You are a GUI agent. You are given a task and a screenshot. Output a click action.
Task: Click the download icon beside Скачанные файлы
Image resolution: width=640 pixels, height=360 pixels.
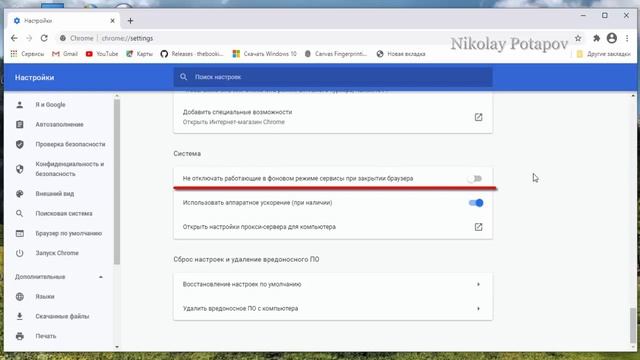tap(20, 316)
